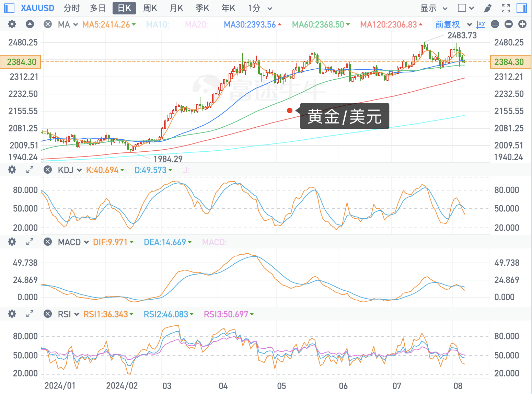Click the 2024/02 date axis label
532x394 pixels.
[122, 386]
